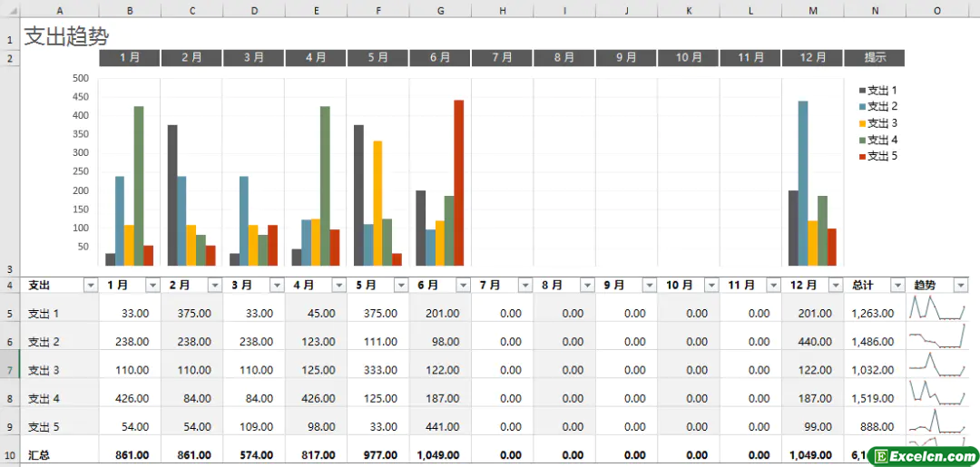The image size is (980, 467).
Task: Open the 1月 table header filter dropdown
Action: [153, 286]
